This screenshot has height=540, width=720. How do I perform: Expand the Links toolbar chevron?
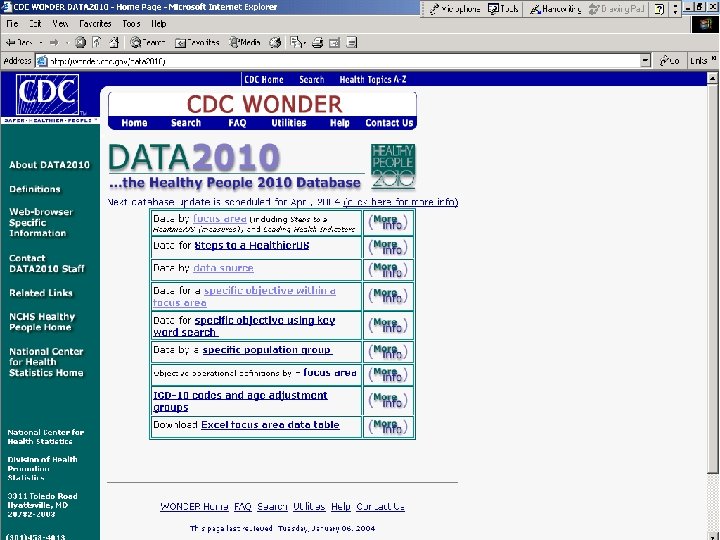pos(714,59)
